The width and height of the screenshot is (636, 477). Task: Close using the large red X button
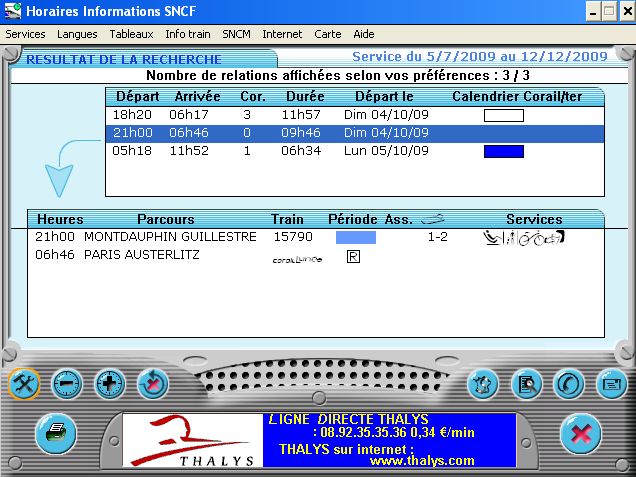(579, 433)
